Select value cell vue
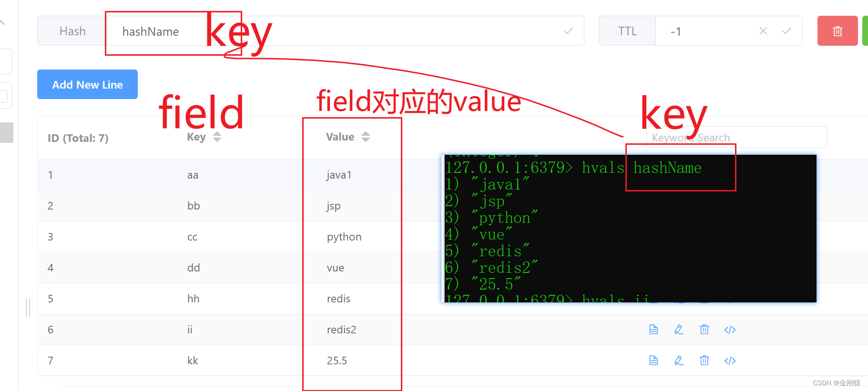The height and width of the screenshot is (391, 868). pos(336,268)
